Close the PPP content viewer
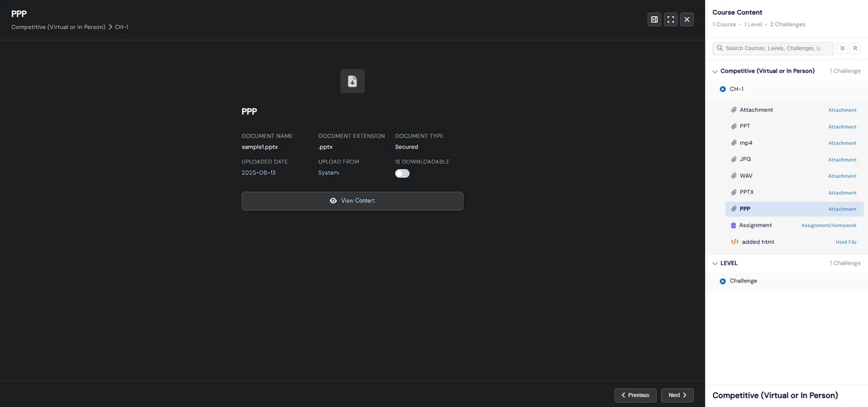 coord(687,20)
